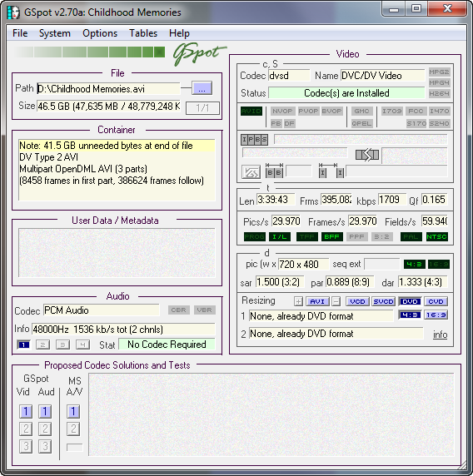Click the 3:2 pulldown indicator

click(x=382, y=236)
